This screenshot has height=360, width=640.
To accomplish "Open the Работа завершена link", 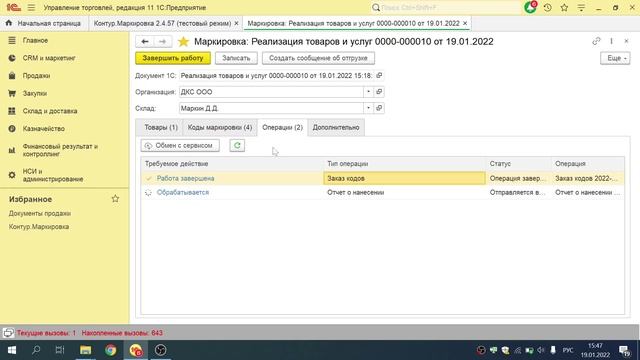I will tap(185, 178).
